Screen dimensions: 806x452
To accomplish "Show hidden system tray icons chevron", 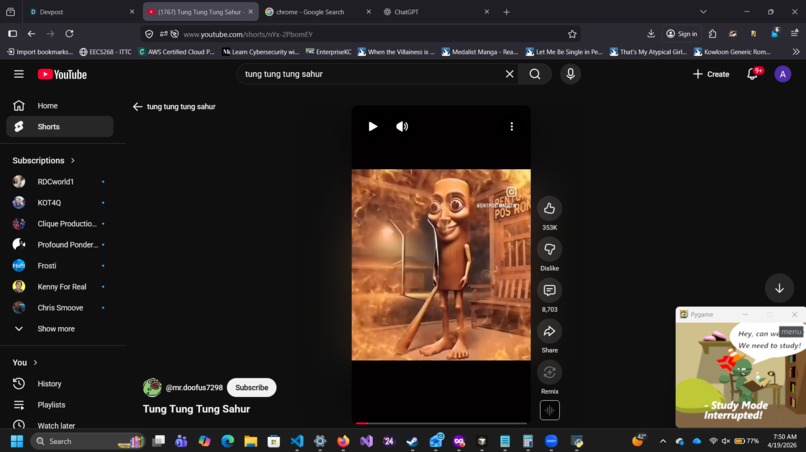I will click(x=663, y=441).
